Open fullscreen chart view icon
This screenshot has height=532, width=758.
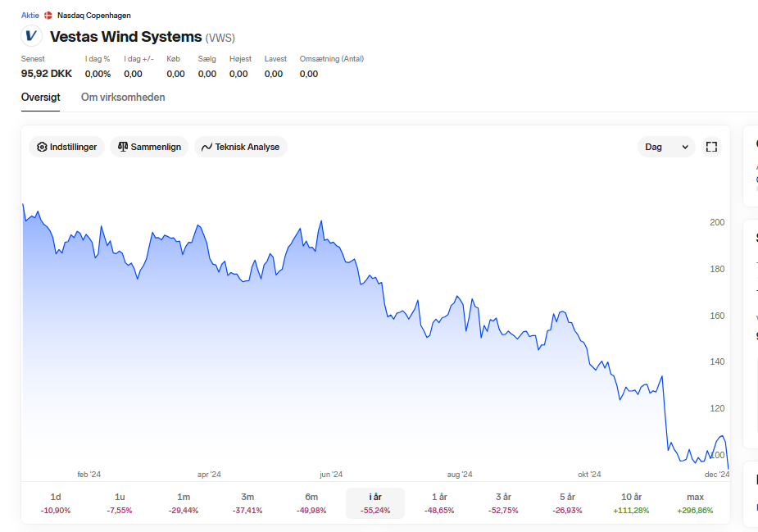pos(711,147)
